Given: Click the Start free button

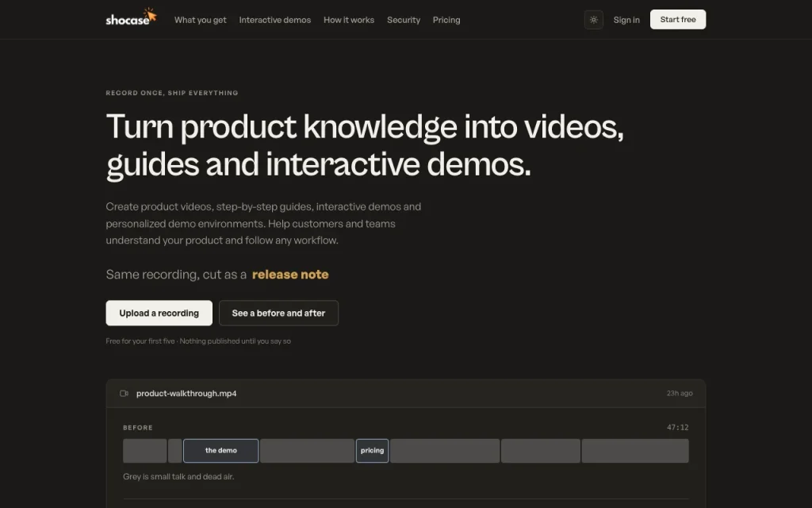Looking at the screenshot, I should [678, 19].
